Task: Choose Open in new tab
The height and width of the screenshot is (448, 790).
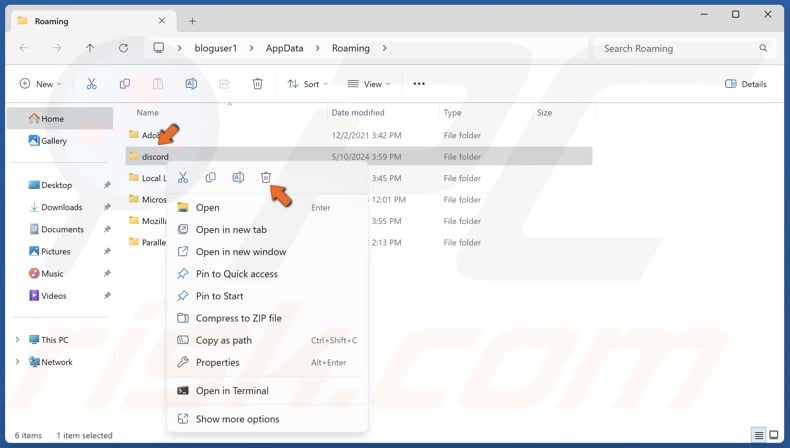Action: 267,230
